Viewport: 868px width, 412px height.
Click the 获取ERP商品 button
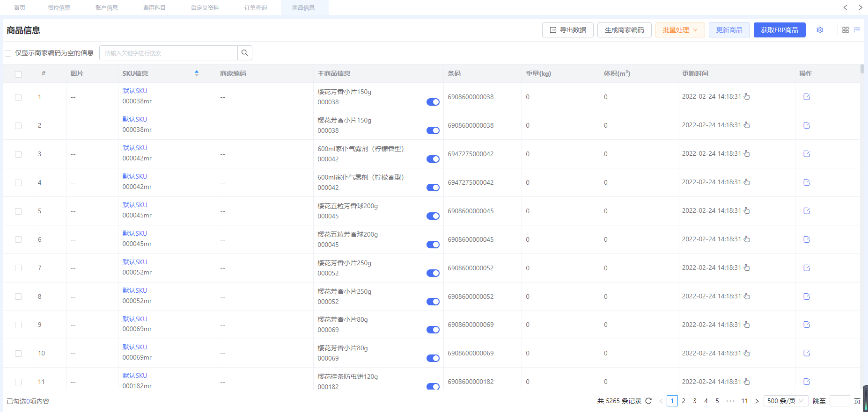pos(780,30)
